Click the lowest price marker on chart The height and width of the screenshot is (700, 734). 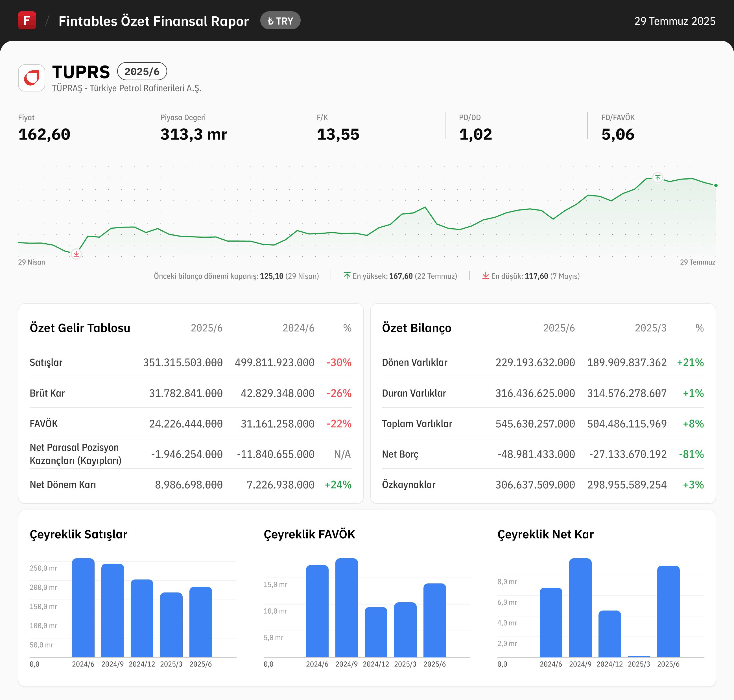pos(76,254)
